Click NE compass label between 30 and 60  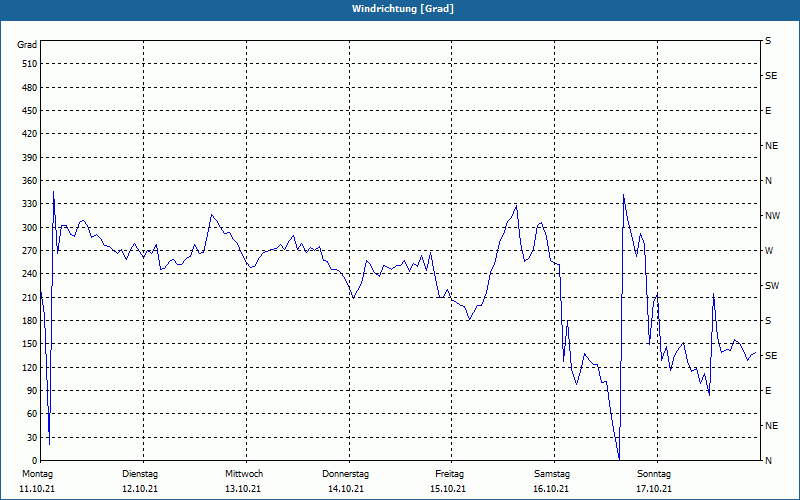point(772,426)
